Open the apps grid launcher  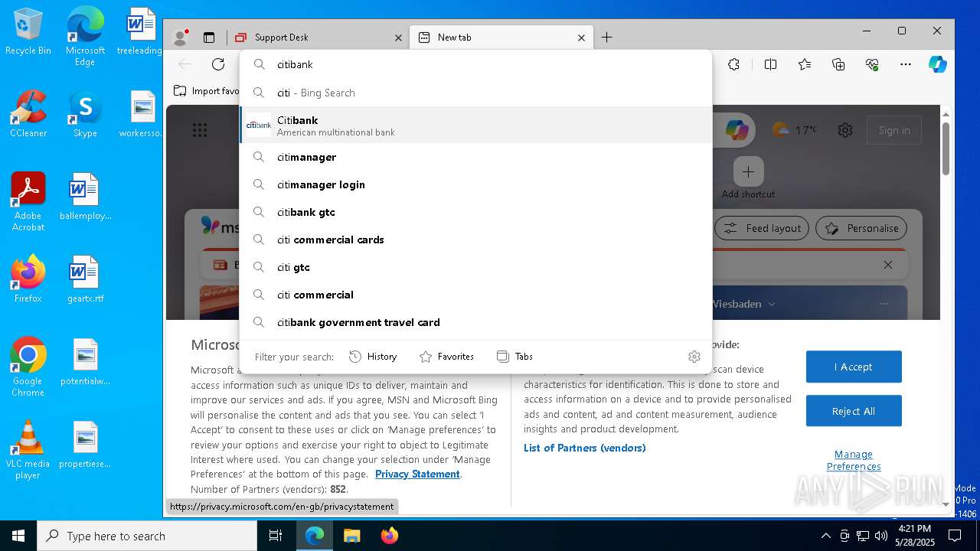(x=200, y=130)
